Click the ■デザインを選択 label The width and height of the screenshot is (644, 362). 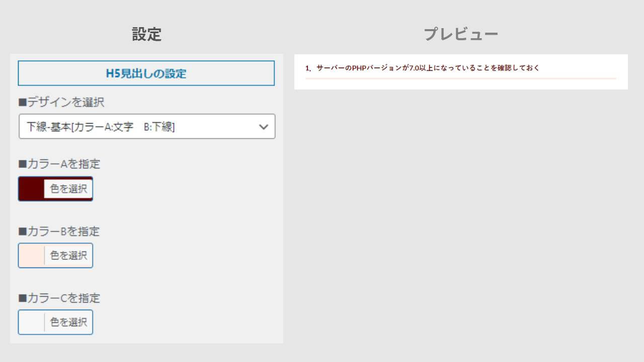(61, 102)
